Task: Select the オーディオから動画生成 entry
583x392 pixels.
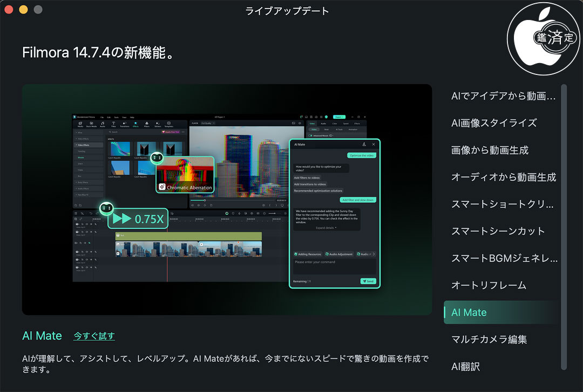Action: coord(504,177)
